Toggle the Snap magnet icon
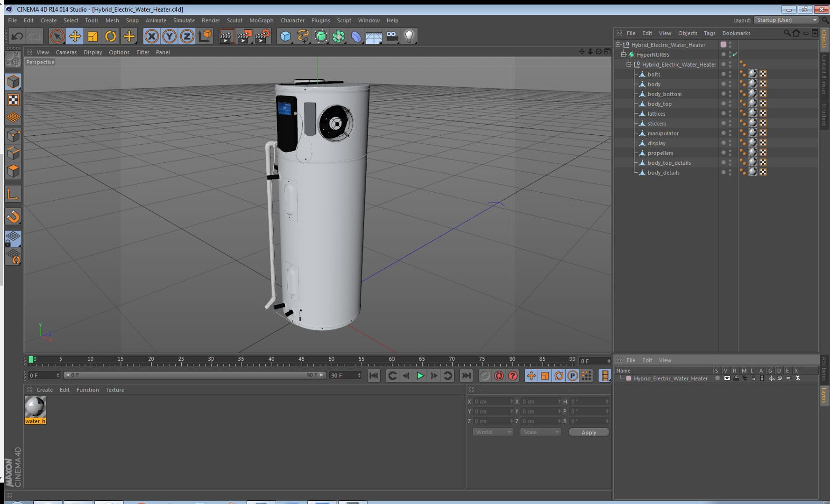 coord(13,216)
